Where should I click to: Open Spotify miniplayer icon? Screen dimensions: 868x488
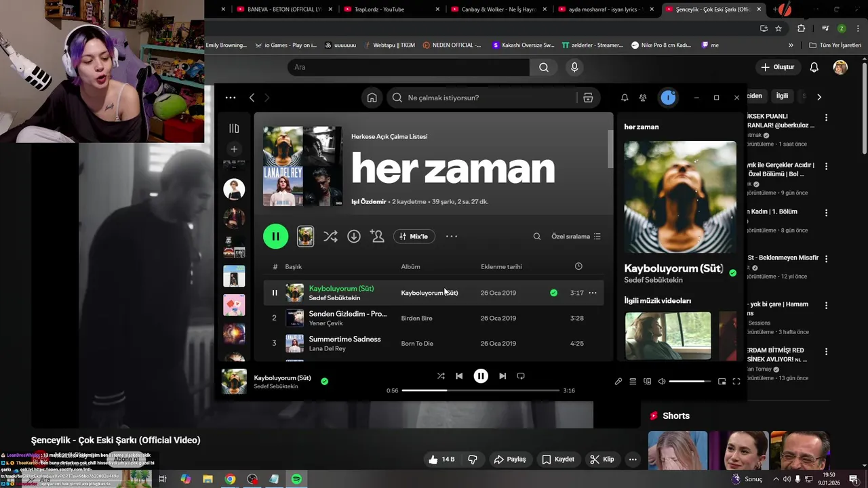click(722, 382)
